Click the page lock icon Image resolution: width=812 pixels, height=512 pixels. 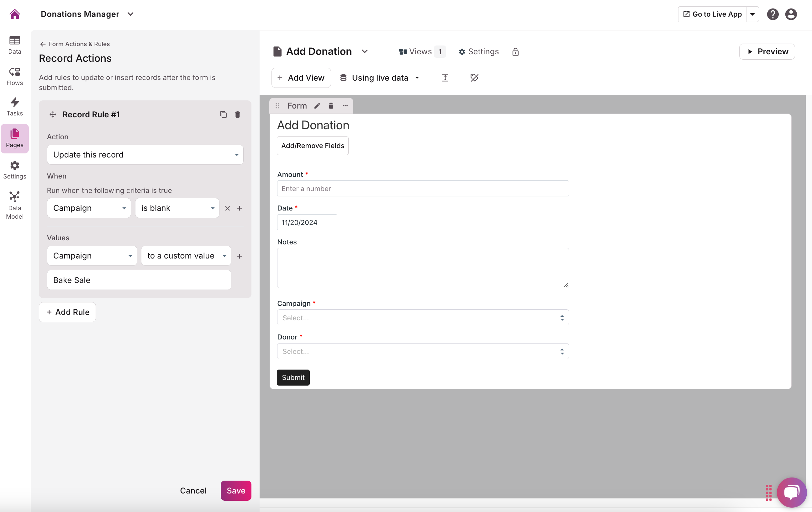tap(515, 52)
